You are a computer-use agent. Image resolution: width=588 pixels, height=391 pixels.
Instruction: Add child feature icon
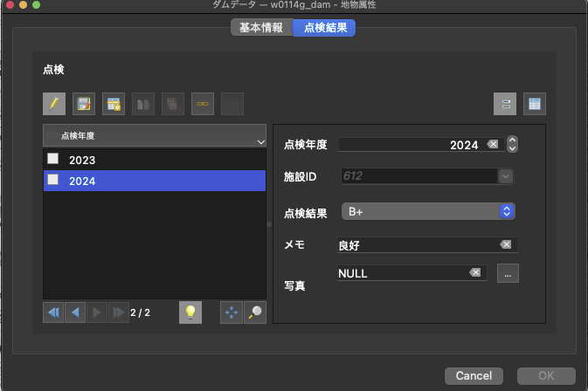click(x=114, y=104)
